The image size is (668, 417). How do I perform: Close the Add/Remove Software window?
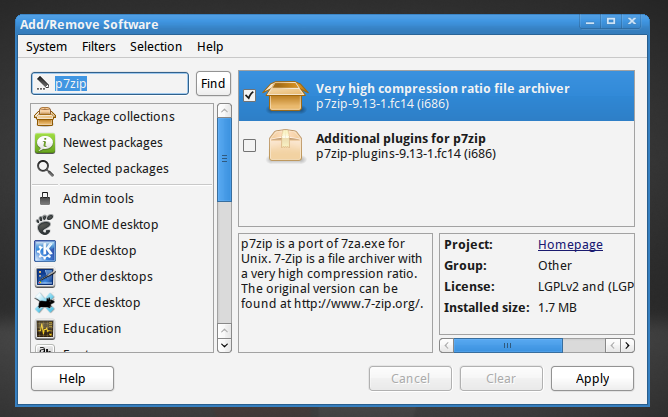tap(632, 21)
